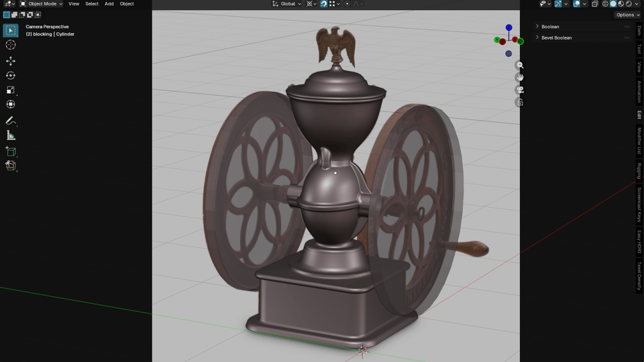Click the negative Z axis circle on gizmo
This screenshot has width=644, height=362.
(508, 54)
